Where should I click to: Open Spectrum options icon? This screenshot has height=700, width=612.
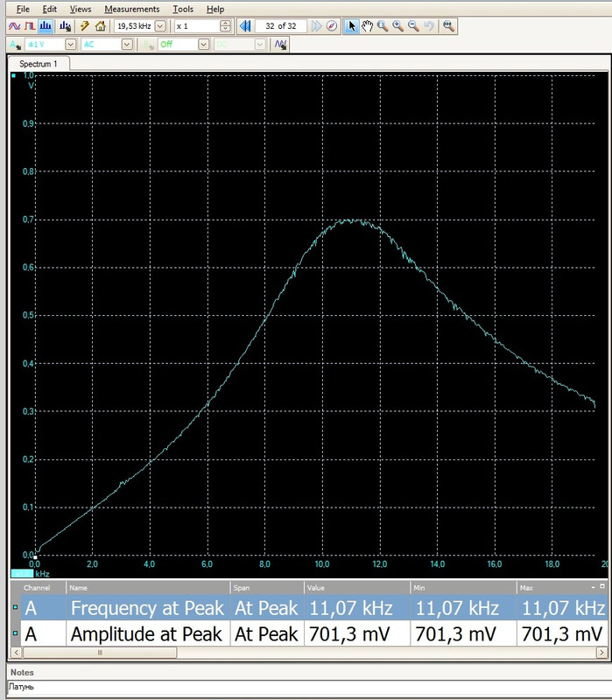(65, 26)
